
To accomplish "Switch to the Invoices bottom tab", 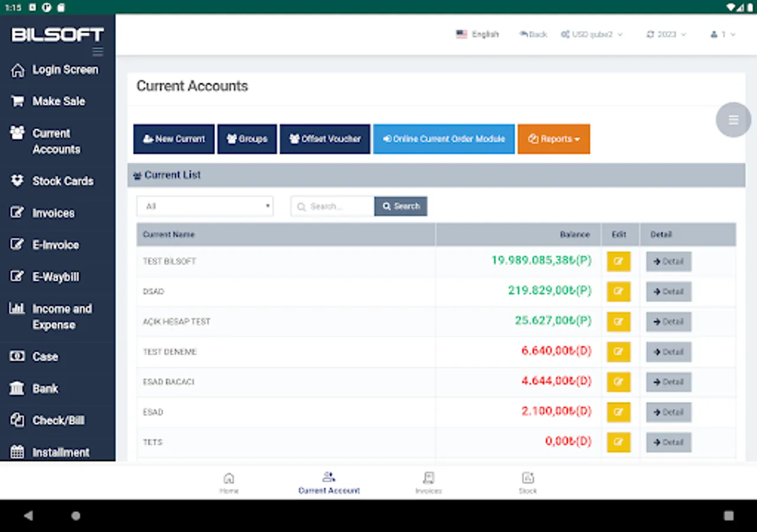I will pos(429,482).
